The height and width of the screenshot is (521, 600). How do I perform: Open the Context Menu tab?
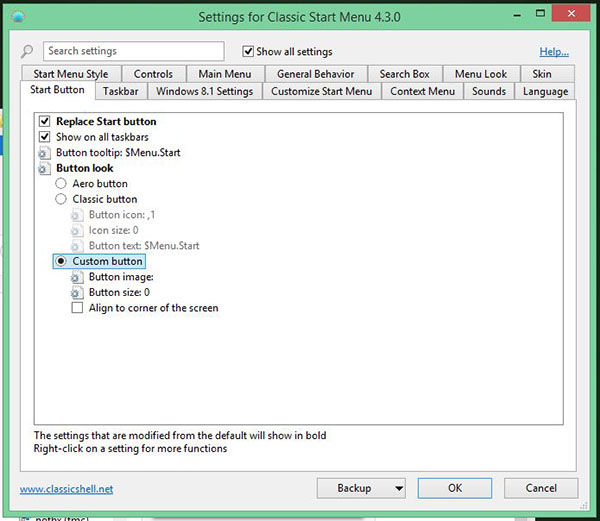pyautogui.click(x=423, y=92)
